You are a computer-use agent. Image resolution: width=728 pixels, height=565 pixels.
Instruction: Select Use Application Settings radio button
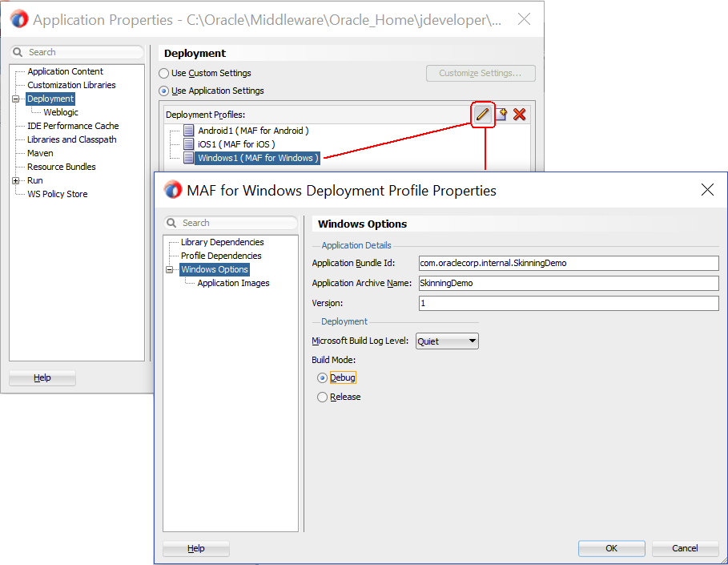(164, 91)
